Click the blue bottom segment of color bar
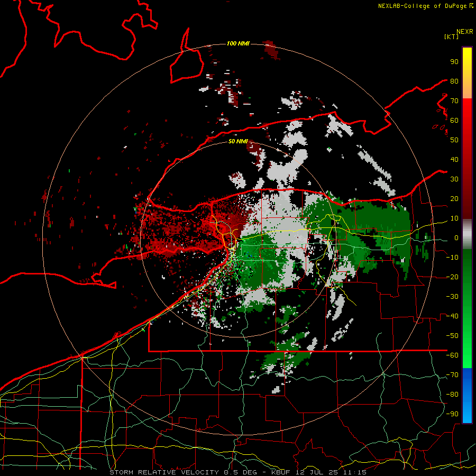Image resolution: width=476 pixels, height=476 pixels. pyautogui.click(x=467, y=396)
